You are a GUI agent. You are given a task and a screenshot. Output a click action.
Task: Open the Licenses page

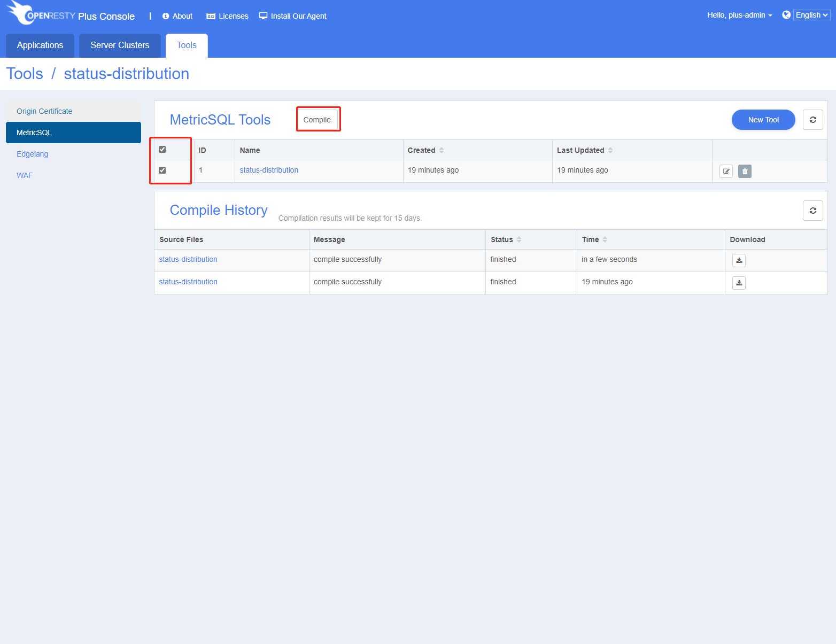(x=227, y=16)
